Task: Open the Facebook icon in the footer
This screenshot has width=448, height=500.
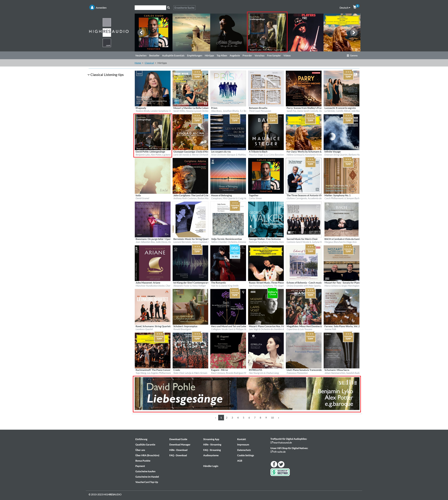Action: click(274, 464)
